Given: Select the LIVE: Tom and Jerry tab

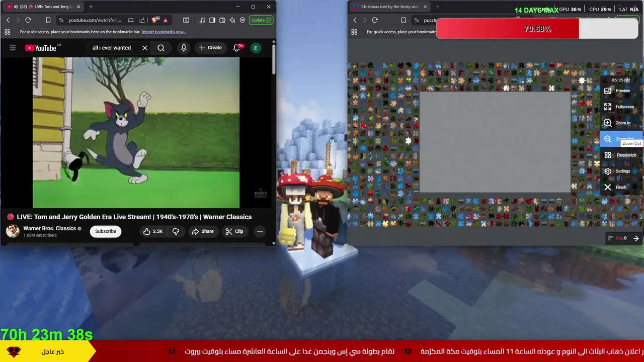Looking at the screenshot, I should [44, 7].
